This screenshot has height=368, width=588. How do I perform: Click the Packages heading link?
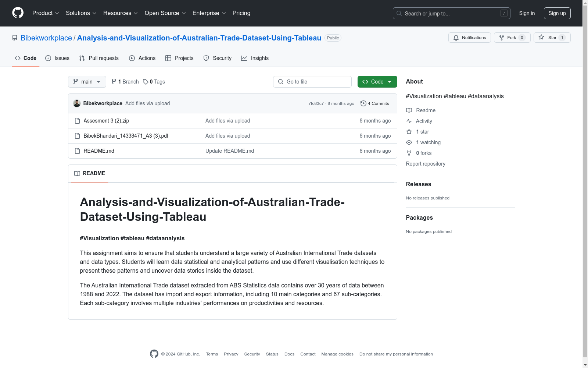pyautogui.click(x=419, y=218)
